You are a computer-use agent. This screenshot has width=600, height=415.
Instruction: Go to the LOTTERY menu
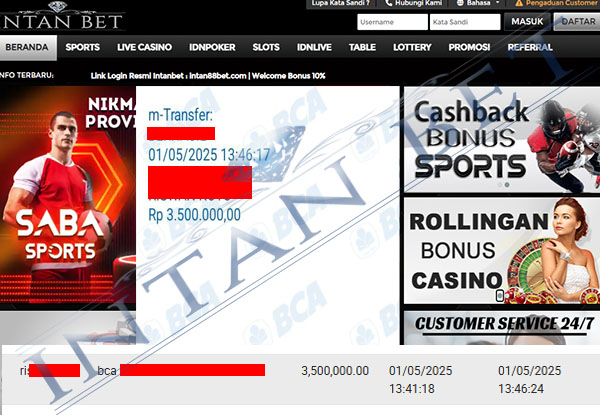tap(412, 47)
